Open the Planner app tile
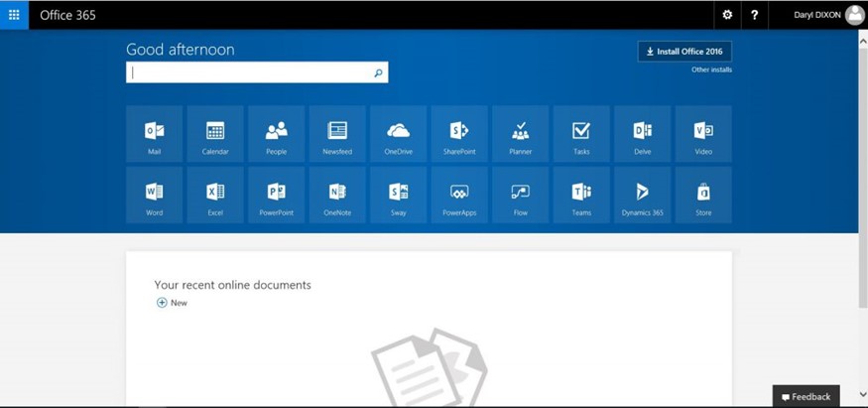 (521, 133)
